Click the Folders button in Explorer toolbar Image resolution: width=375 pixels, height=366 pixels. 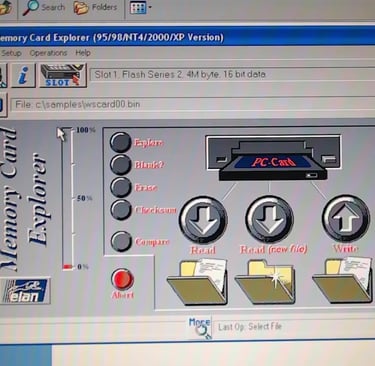pos(96,7)
